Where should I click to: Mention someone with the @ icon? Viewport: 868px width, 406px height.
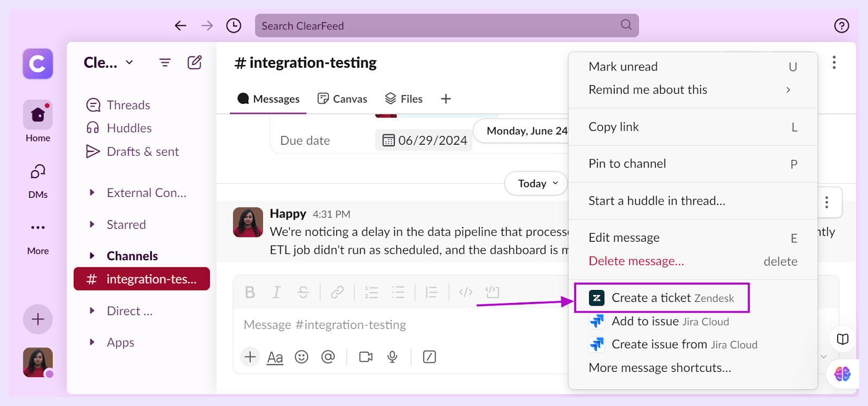[x=328, y=357]
